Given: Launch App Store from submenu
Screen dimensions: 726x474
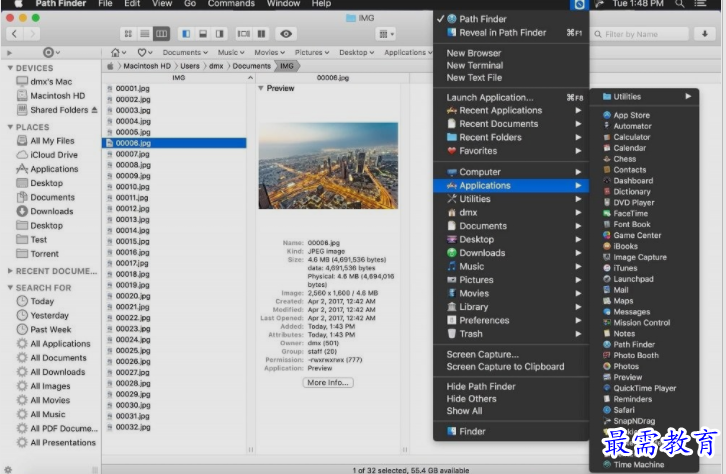Looking at the screenshot, I should [644, 115].
